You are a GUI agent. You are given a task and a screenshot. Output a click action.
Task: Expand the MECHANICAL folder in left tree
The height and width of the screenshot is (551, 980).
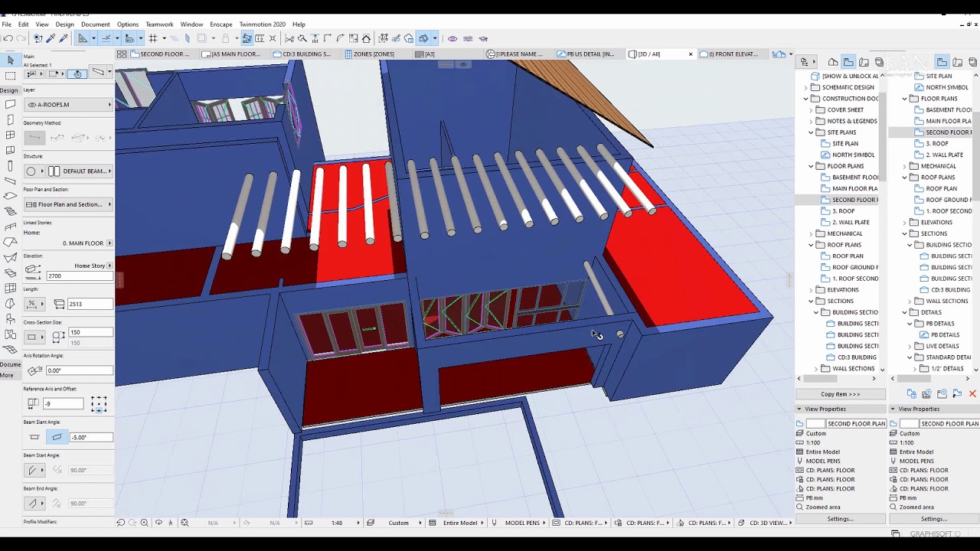coord(812,233)
